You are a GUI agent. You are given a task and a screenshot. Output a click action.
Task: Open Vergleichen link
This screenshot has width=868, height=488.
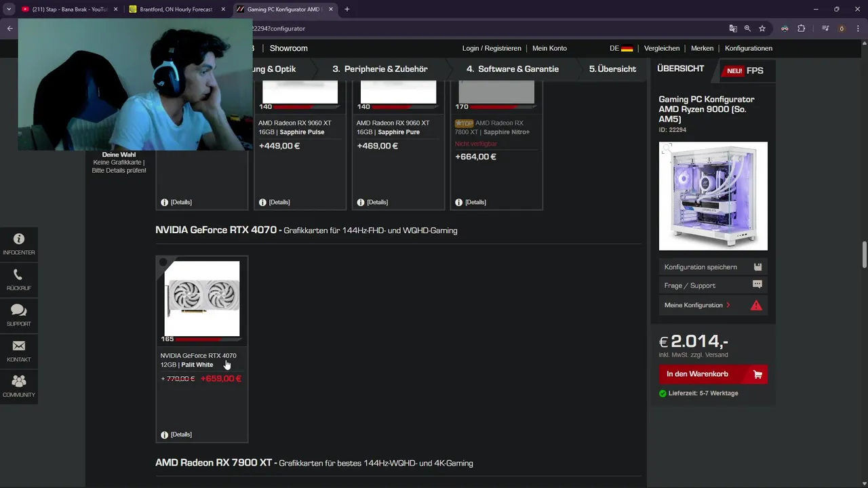662,48
